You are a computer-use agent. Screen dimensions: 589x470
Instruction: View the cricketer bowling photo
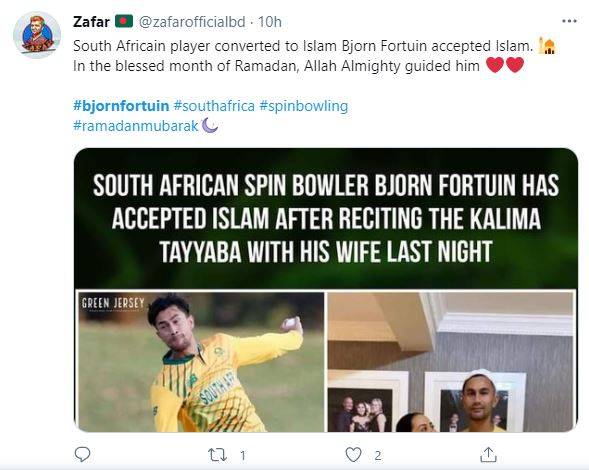click(201, 361)
